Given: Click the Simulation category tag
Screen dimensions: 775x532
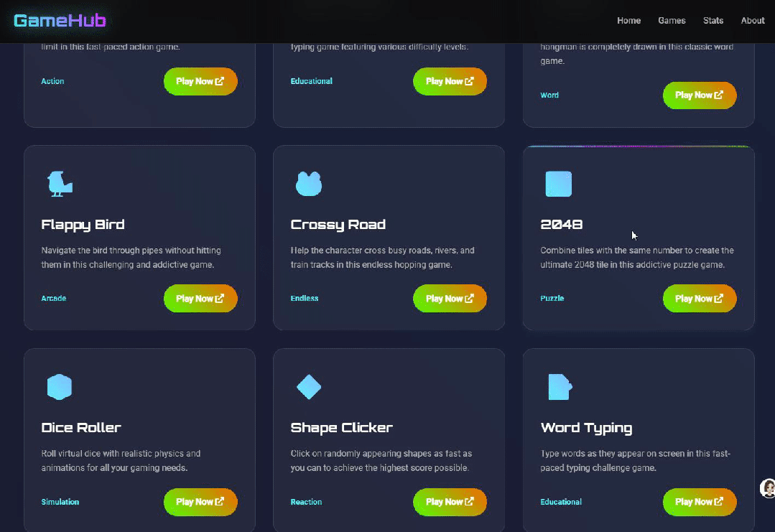Looking at the screenshot, I should coord(60,502).
